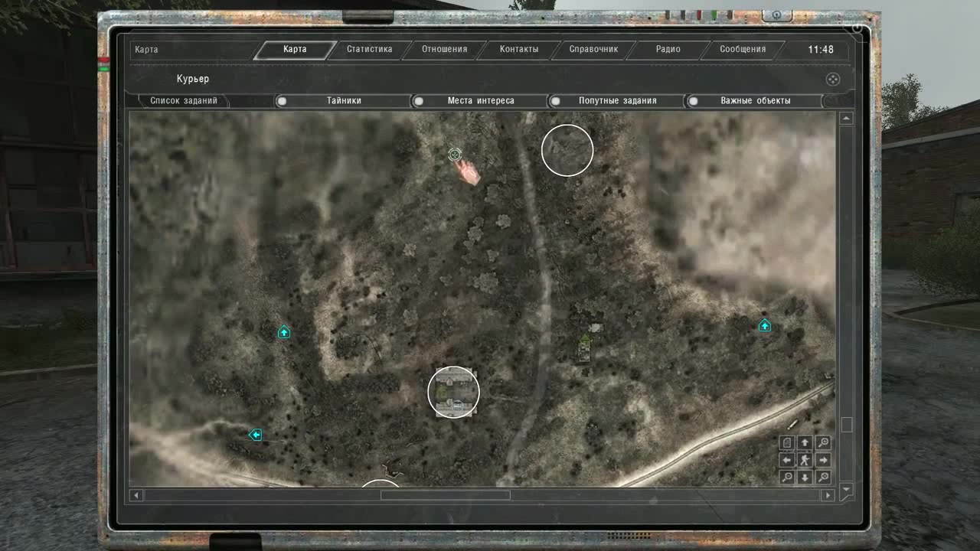This screenshot has height=551, width=980.
Task: Open the Отношения tab
Action: pyautogui.click(x=444, y=50)
